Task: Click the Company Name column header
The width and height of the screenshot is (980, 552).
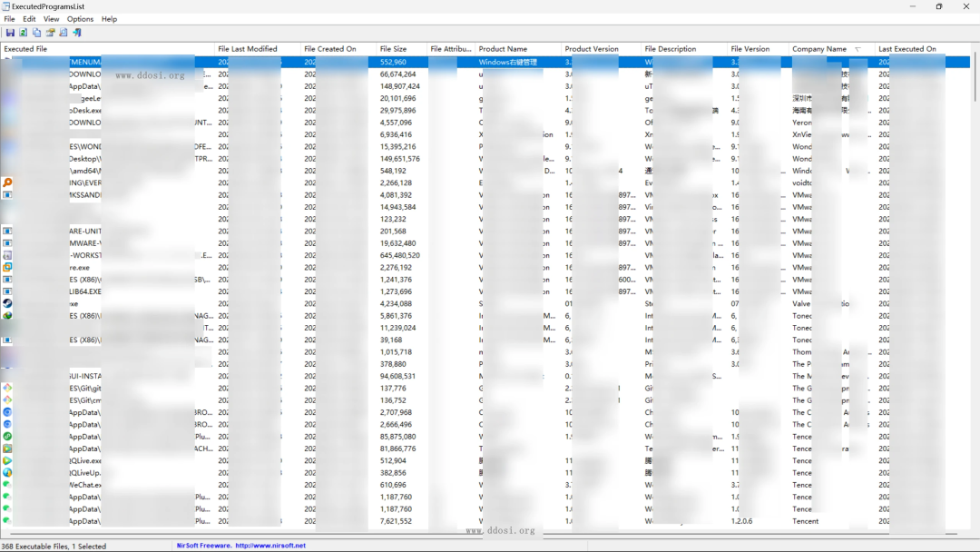Action: [x=831, y=49]
